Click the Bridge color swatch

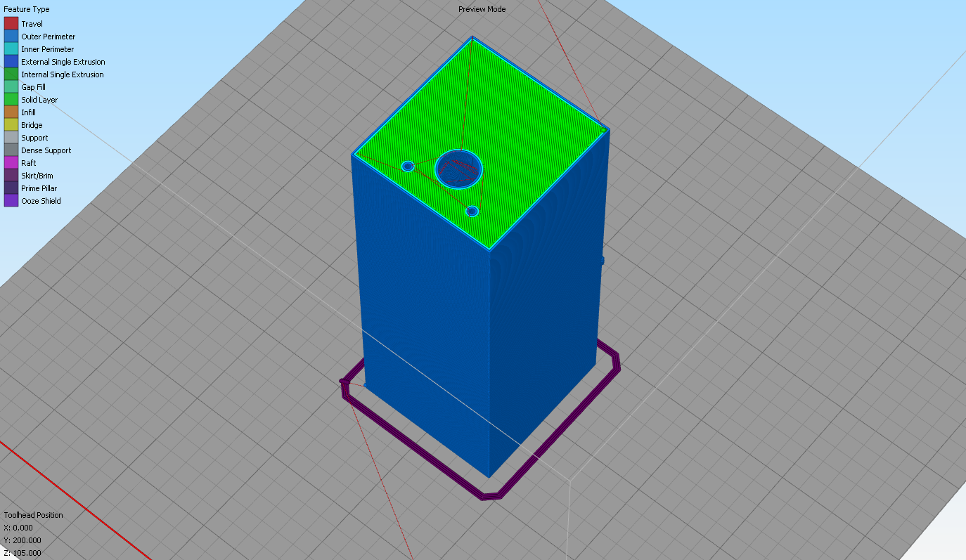(x=11, y=124)
